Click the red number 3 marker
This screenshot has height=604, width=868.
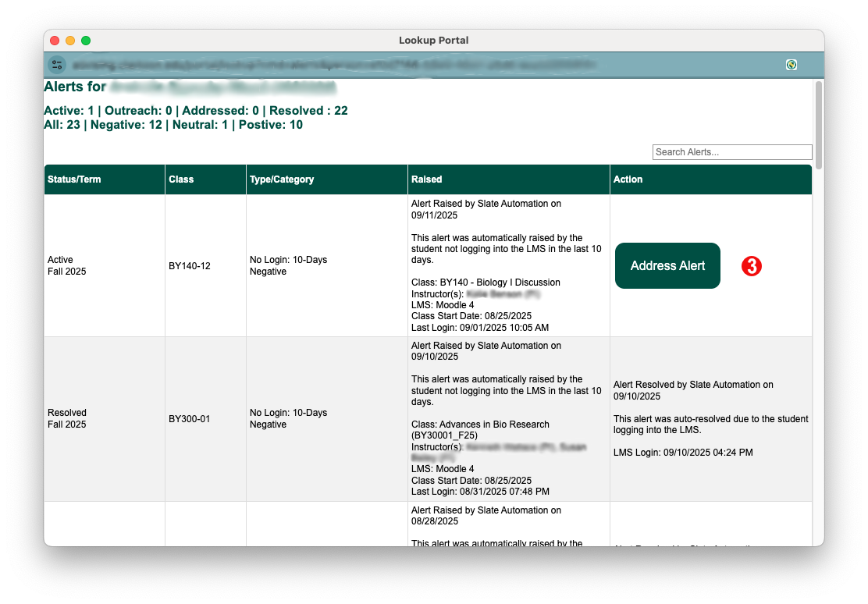click(751, 266)
